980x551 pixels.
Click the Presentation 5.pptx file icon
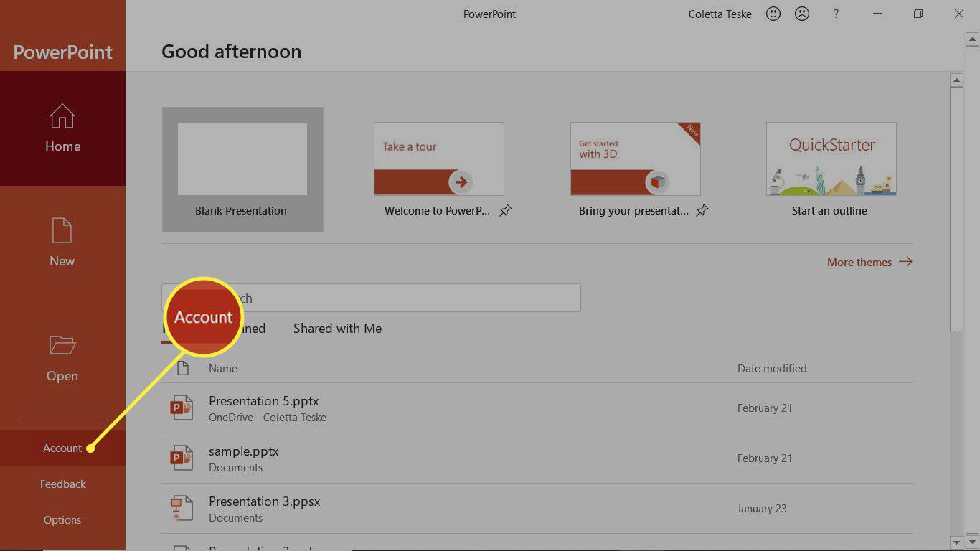(182, 408)
